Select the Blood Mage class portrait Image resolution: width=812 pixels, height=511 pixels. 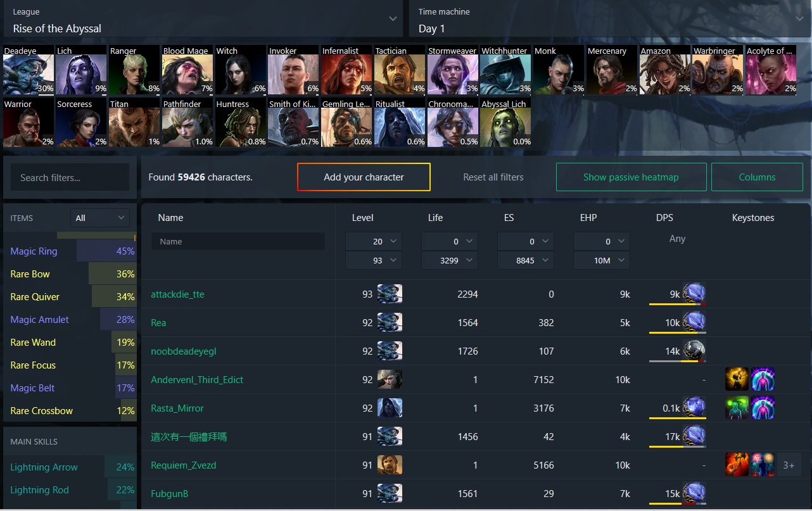tap(187, 70)
